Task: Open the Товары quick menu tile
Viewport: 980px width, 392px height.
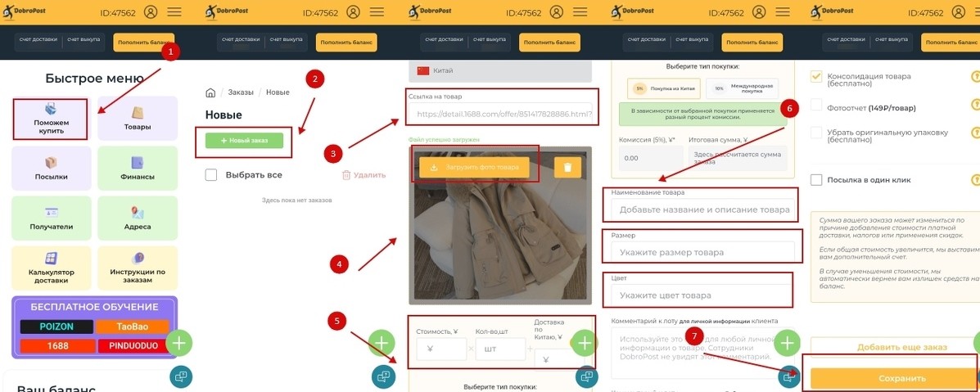Action: tap(138, 119)
